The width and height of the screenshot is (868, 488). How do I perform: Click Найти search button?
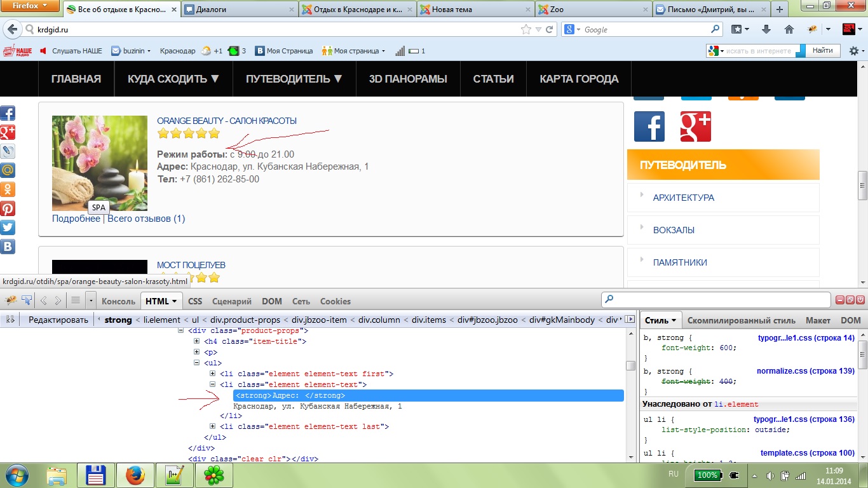(823, 51)
